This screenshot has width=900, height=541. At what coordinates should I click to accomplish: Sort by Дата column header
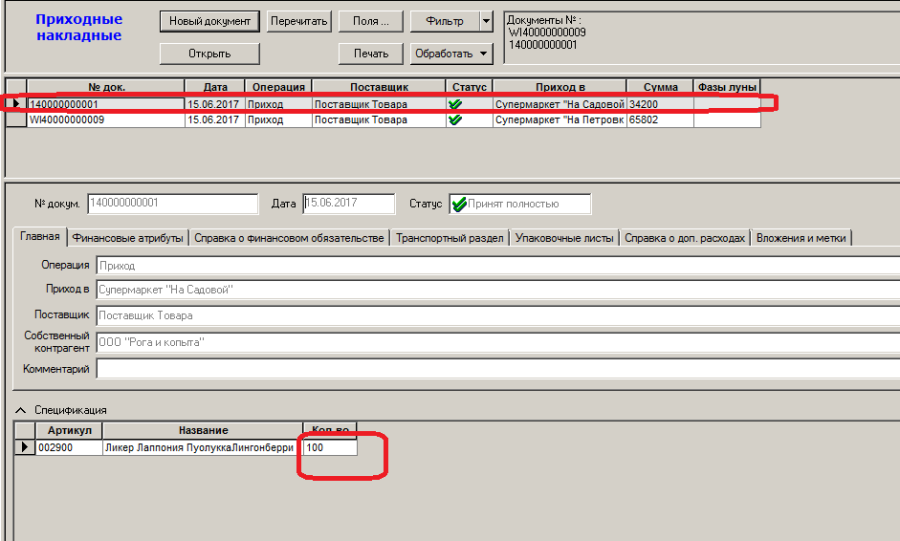point(215,87)
